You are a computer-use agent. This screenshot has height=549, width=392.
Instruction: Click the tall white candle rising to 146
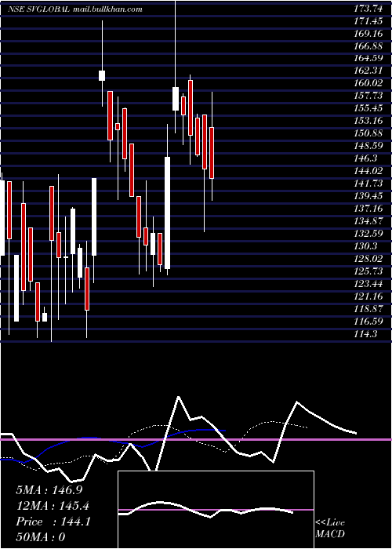coord(168,213)
